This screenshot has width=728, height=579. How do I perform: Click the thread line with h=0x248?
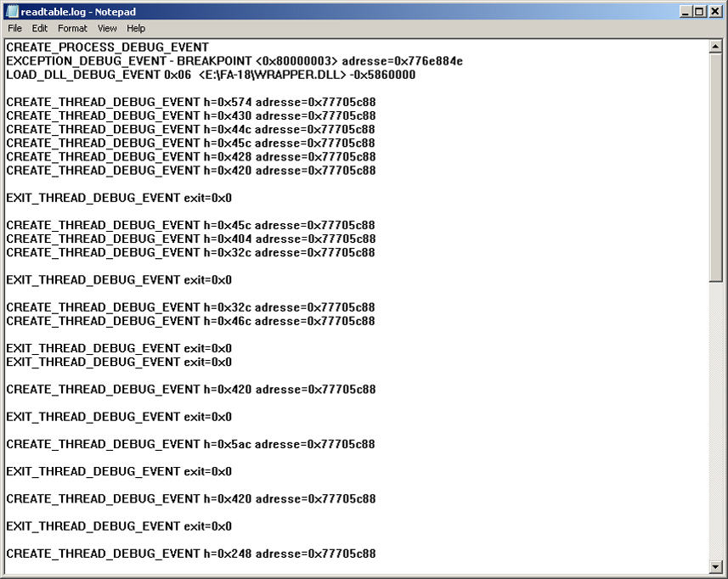[190, 554]
